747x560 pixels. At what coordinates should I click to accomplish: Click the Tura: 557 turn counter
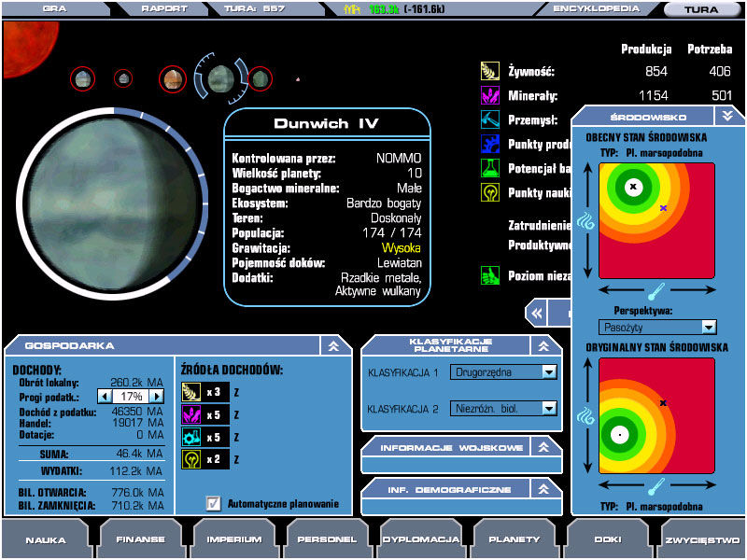[254, 8]
